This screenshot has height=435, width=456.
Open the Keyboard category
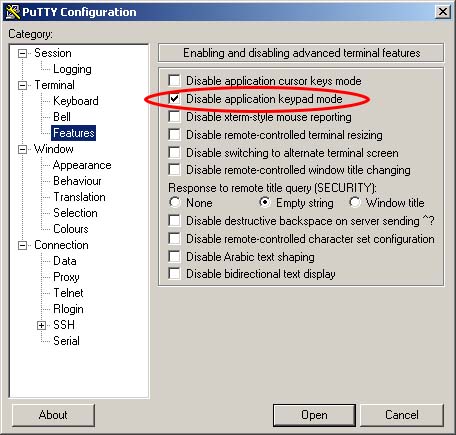point(76,101)
